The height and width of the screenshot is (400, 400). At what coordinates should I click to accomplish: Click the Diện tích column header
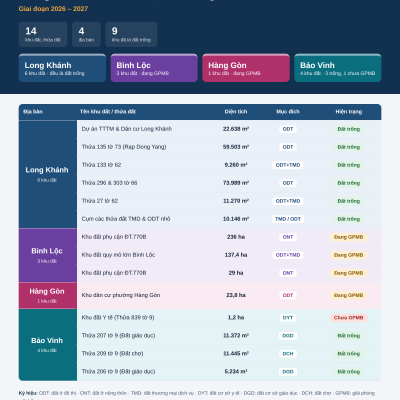(x=236, y=112)
